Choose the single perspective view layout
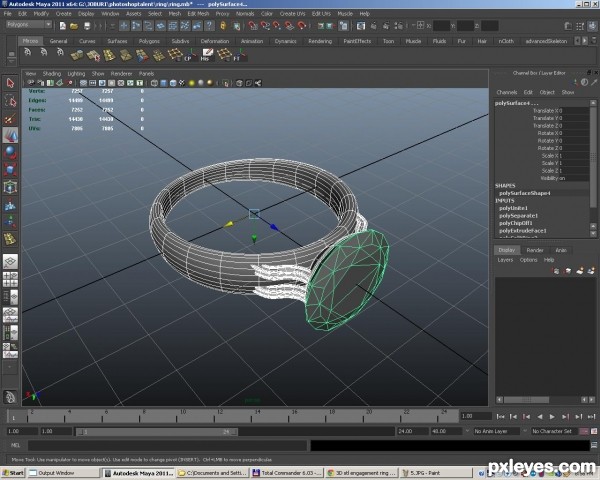 (x=10, y=262)
